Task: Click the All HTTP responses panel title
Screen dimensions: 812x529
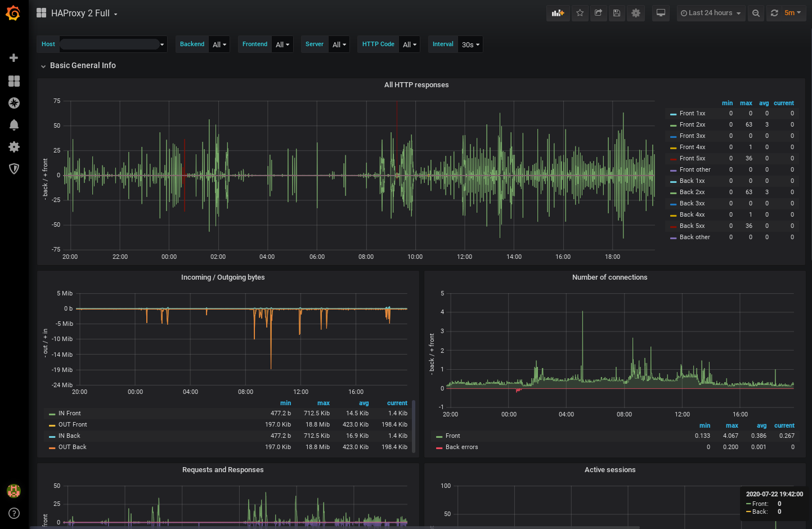Action: coord(416,85)
